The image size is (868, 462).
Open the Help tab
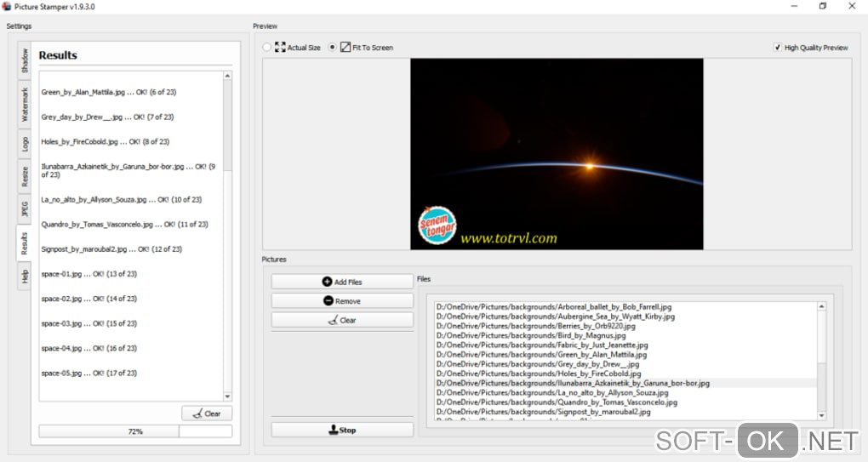[x=25, y=276]
